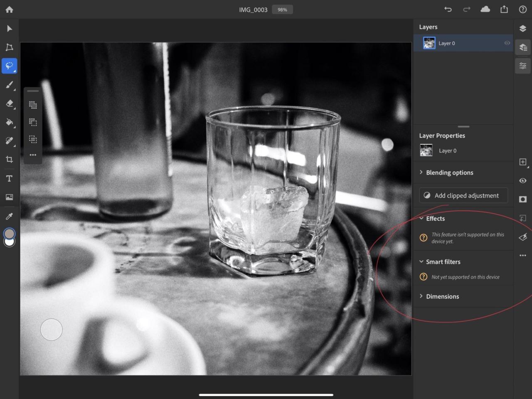
Task: Choose subtract from selection mode
Action: [x=33, y=122]
